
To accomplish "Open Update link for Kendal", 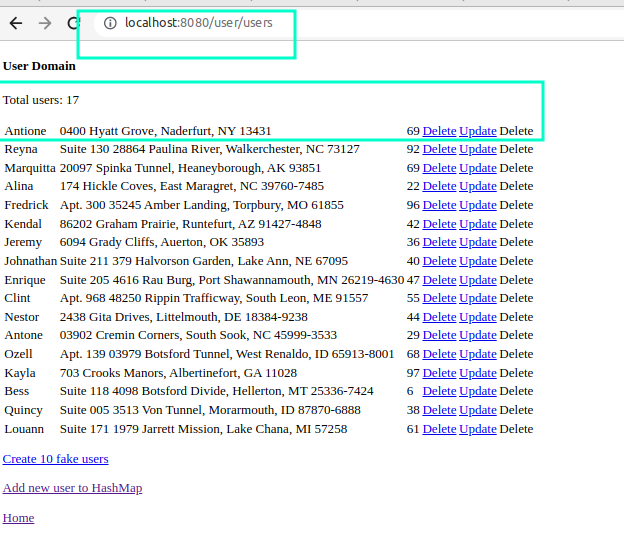I will 478,224.
